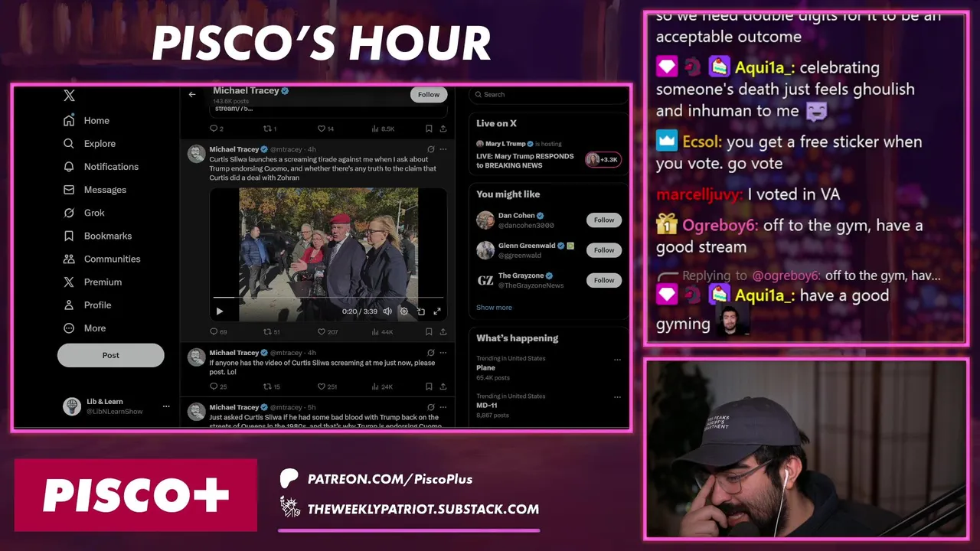Go to Home in X sidebar

point(87,120)
